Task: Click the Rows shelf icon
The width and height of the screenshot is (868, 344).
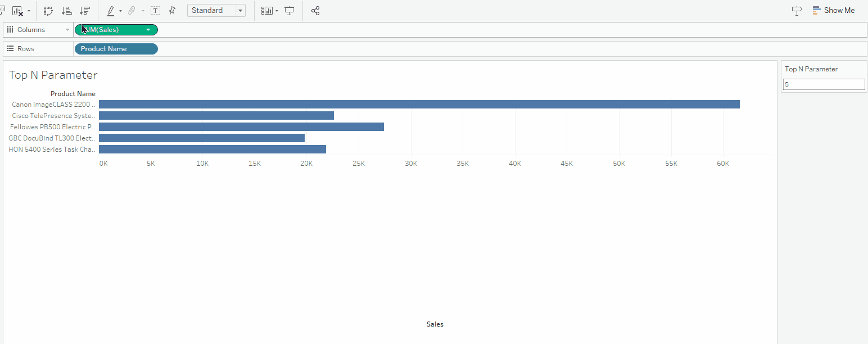Action: click(10, 49)
